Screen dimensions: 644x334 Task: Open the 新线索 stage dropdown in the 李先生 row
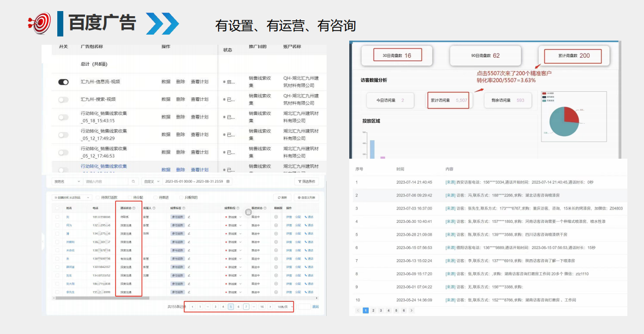click(x=234, y=292)
